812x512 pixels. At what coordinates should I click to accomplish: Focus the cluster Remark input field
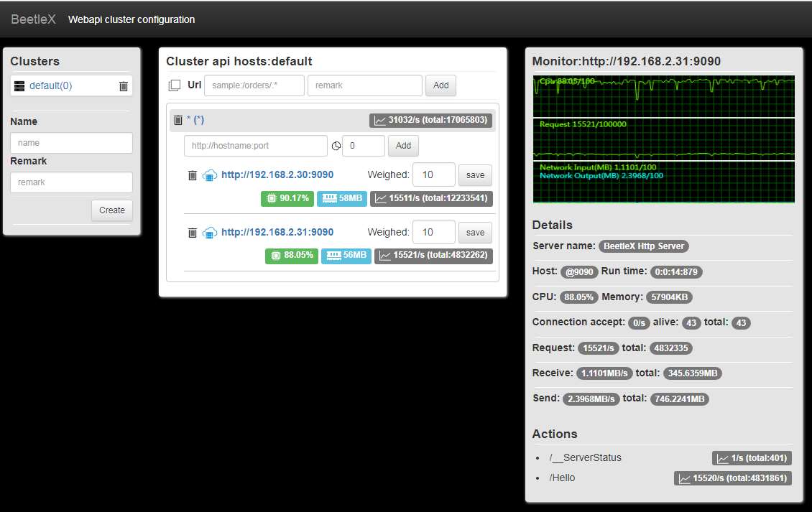click(71, 182)
